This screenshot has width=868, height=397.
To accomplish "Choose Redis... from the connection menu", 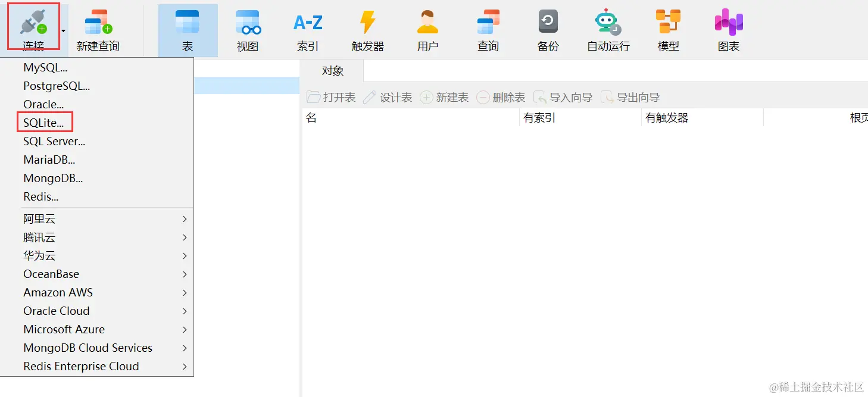I will click(98, 197).
